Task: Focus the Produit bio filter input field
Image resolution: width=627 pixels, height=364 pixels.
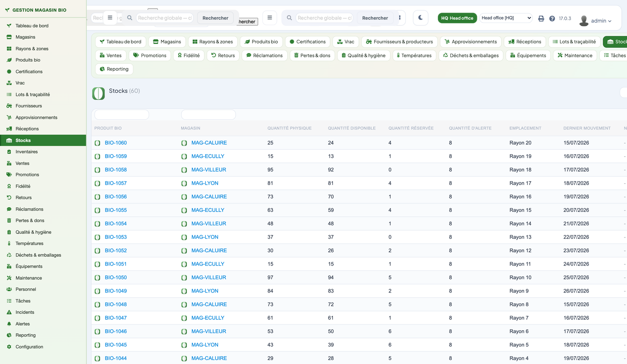Action: [121, 115]
